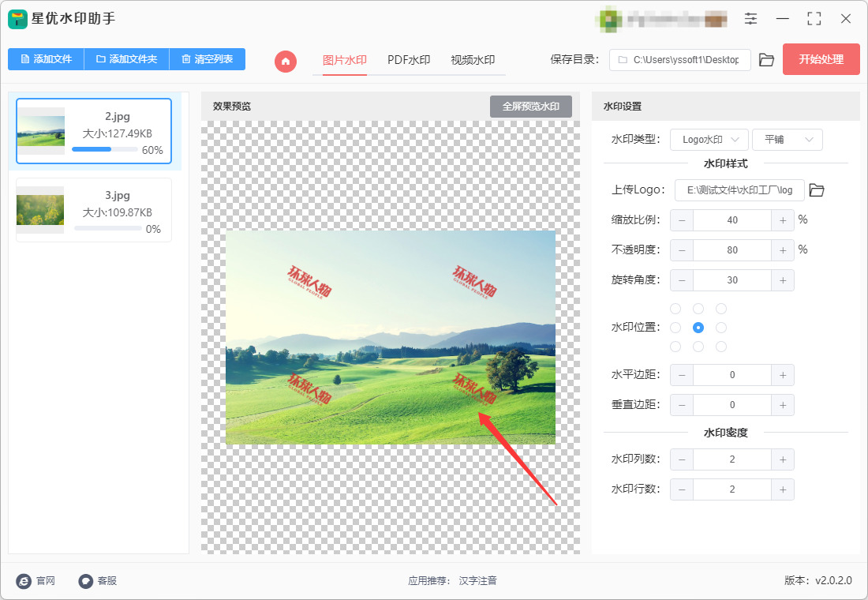868x600 pixels.
Task: Switch to PDF水印 tab
Action: [x=409, y=60]
